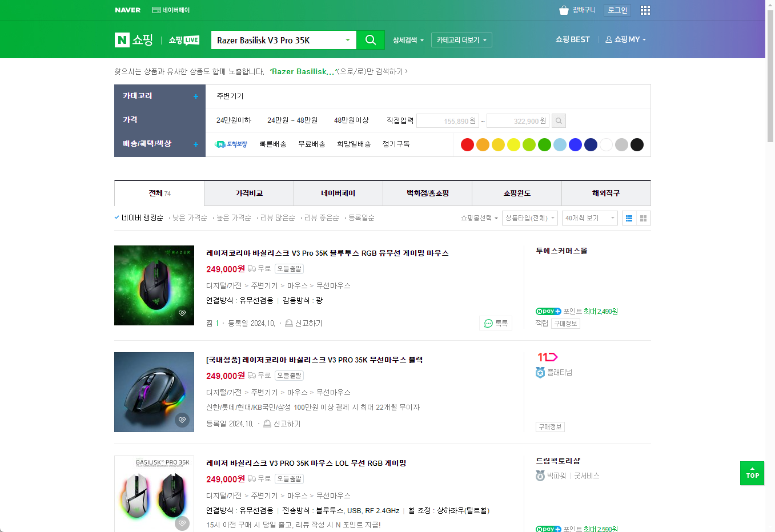Filter price by 24만원이하
The height and width of the screenshot is (532, 775).
pos(234,120)
